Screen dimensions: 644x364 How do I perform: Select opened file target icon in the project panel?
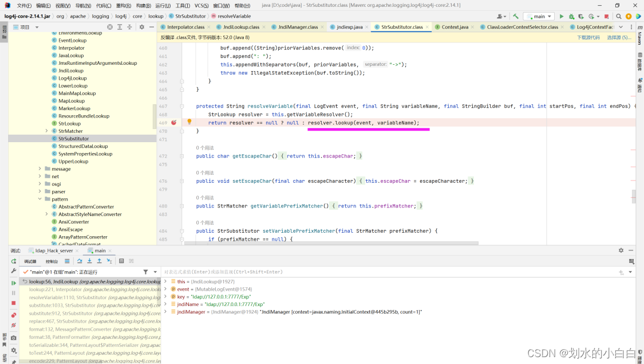(x=110, y=27)
